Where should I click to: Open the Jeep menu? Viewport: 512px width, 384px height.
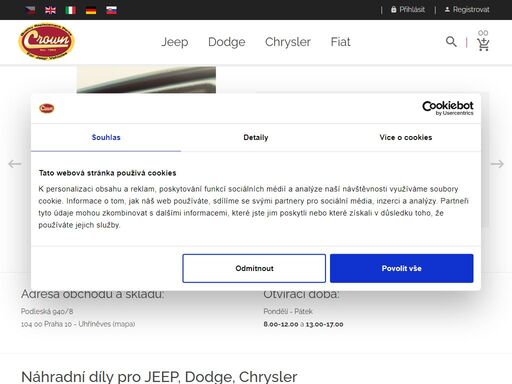point(175,42)
